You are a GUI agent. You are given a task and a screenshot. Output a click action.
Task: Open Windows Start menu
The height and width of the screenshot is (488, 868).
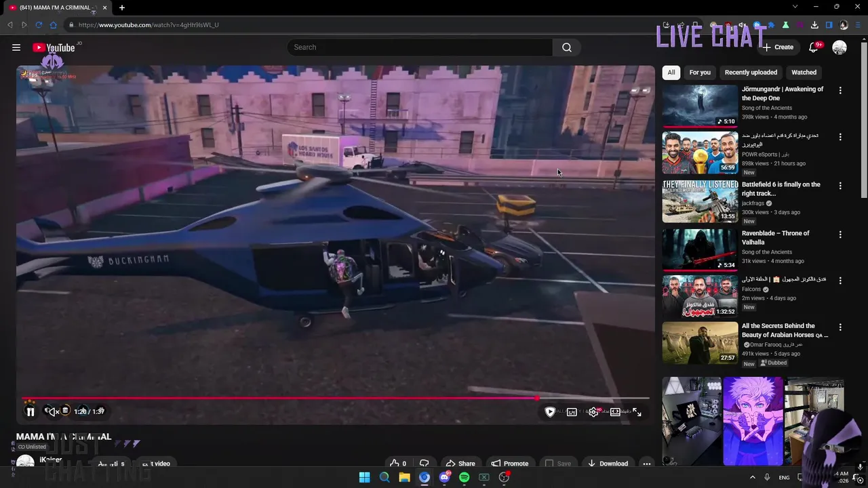tap(365, 477)
